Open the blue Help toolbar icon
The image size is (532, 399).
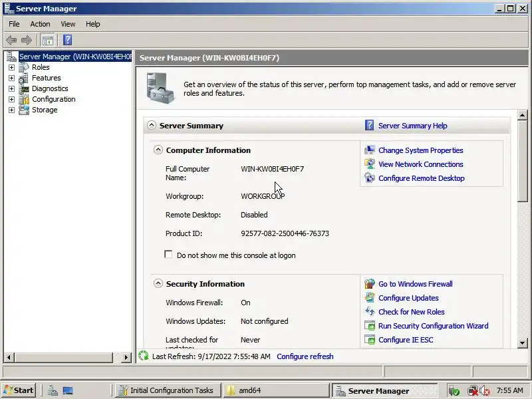(x=68, y=40)
